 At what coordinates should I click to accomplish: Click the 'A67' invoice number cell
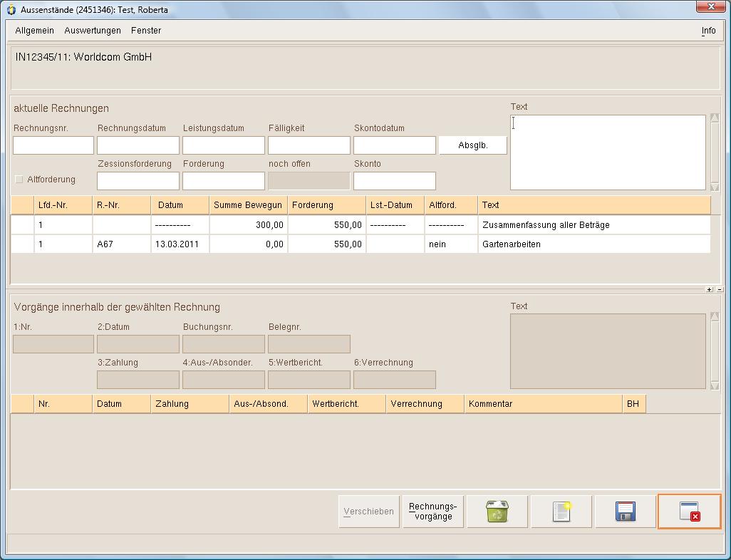click(x=122, y=244)
